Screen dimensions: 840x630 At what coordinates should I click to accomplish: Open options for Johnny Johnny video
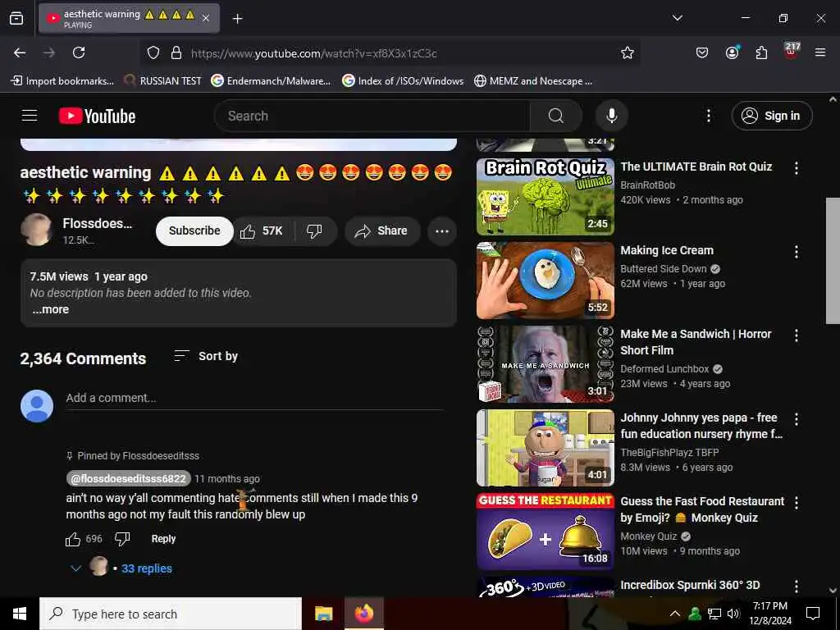coord(796,419)
